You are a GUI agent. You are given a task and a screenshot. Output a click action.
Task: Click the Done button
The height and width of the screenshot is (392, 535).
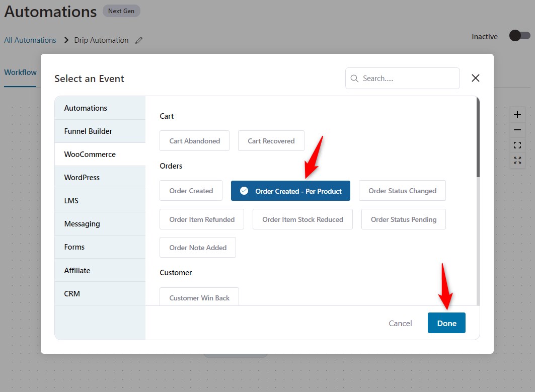(446, 323)
